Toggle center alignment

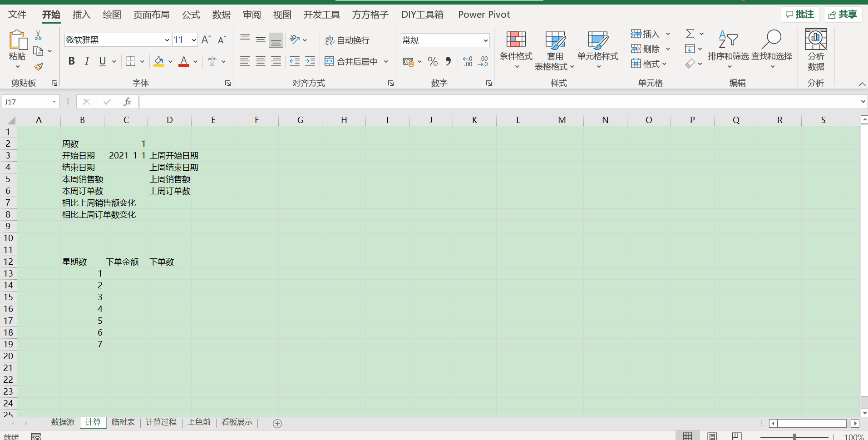pos(260,61)
